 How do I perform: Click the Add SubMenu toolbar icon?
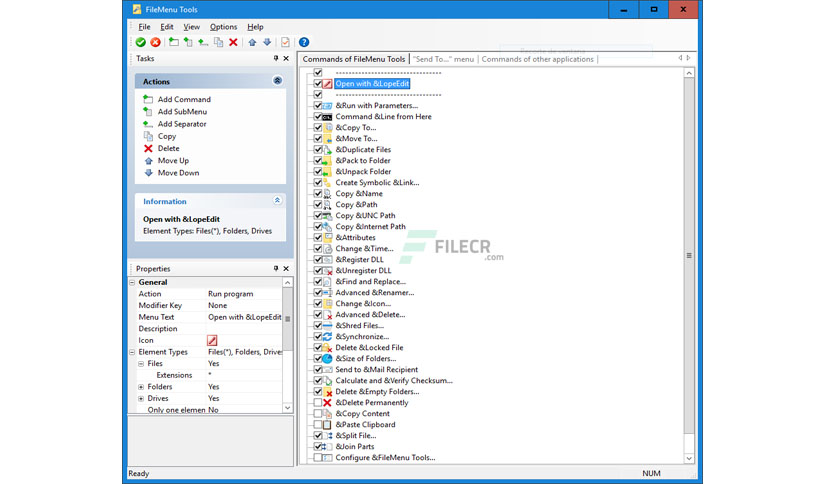point(188,42)
